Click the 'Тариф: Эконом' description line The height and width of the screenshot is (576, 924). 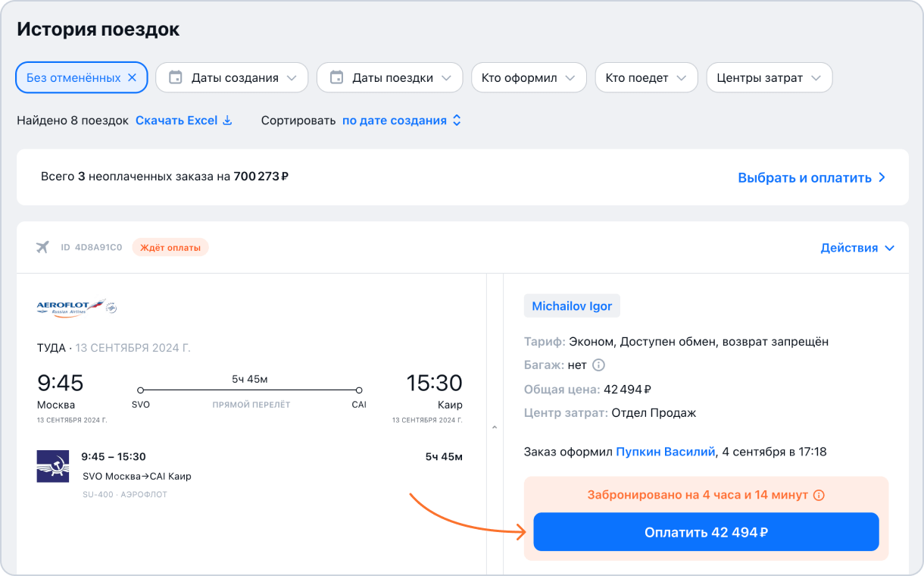tap(676, 342)
